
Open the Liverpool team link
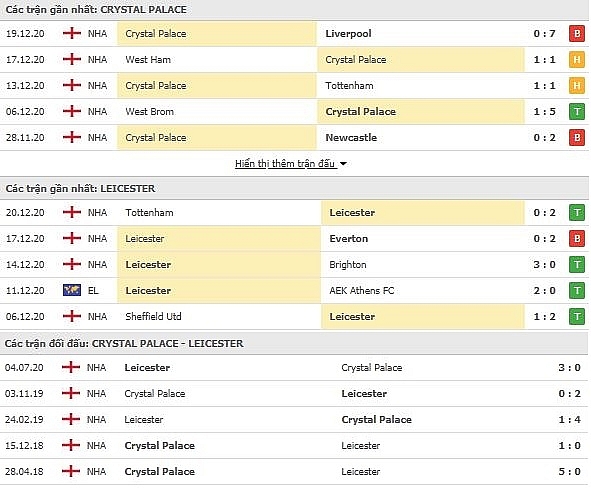pyautogui.click(x=348, y=34)
